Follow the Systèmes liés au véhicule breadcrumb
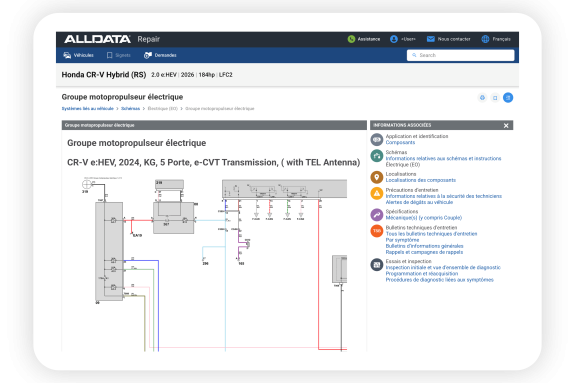The image size is (575, 383). (88, 109)
